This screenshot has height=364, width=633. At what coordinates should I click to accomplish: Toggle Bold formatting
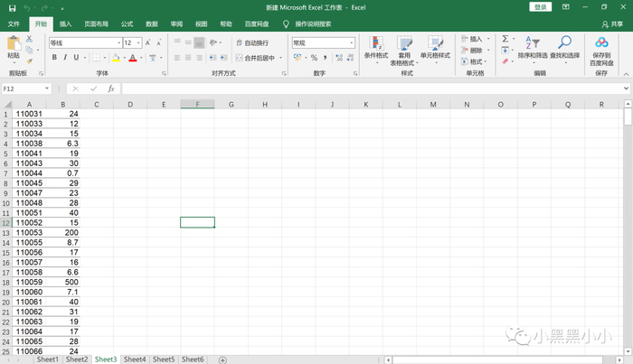click(53, 58)
